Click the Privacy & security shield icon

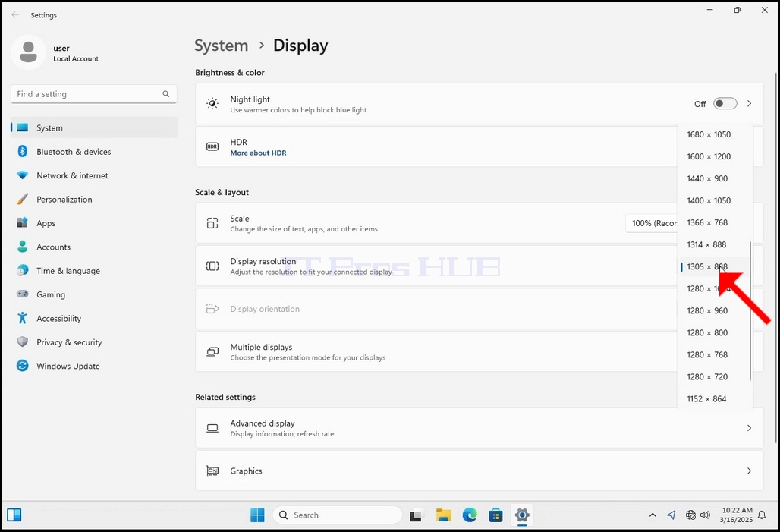coord(23,342)
